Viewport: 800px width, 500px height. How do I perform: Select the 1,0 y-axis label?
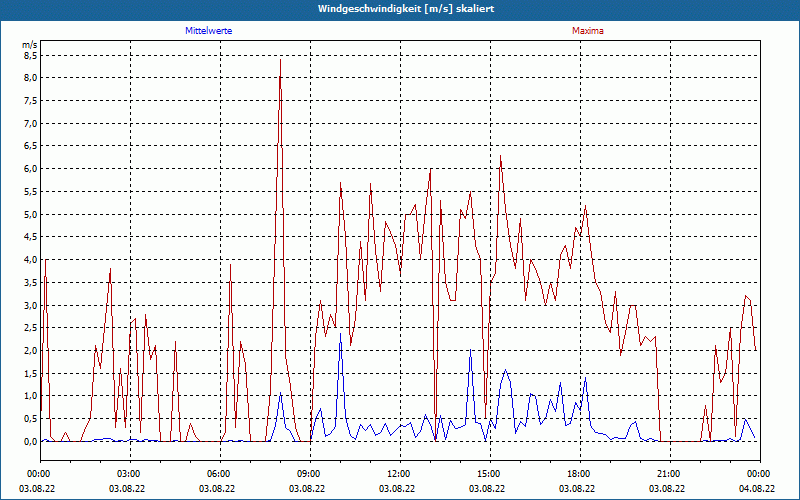(31, 396)
